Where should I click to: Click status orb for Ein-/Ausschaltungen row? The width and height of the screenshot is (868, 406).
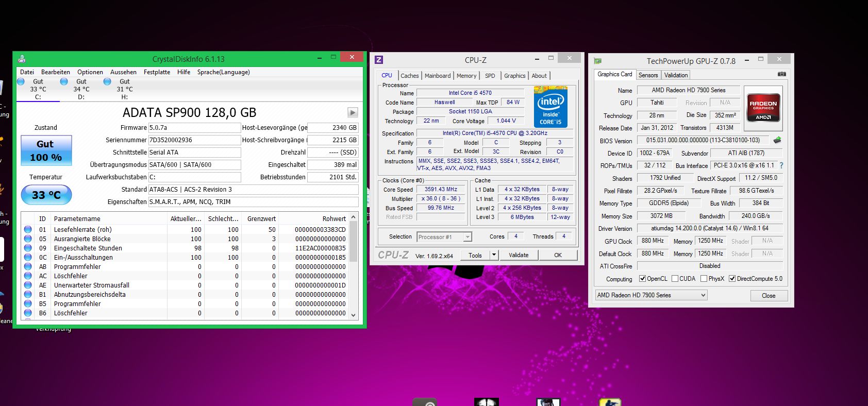click(x=28, y=257)
